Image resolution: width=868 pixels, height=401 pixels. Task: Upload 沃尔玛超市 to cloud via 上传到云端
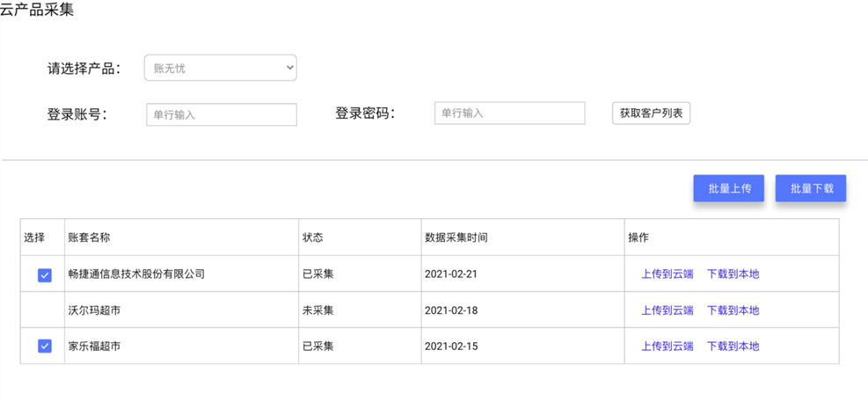click(x=667, y=310)
